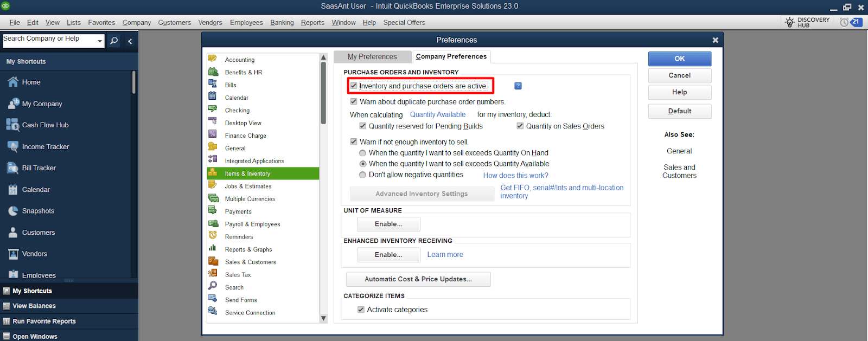
Task: Switch to Company Preferences tab
Action: (x=451, y=56)
